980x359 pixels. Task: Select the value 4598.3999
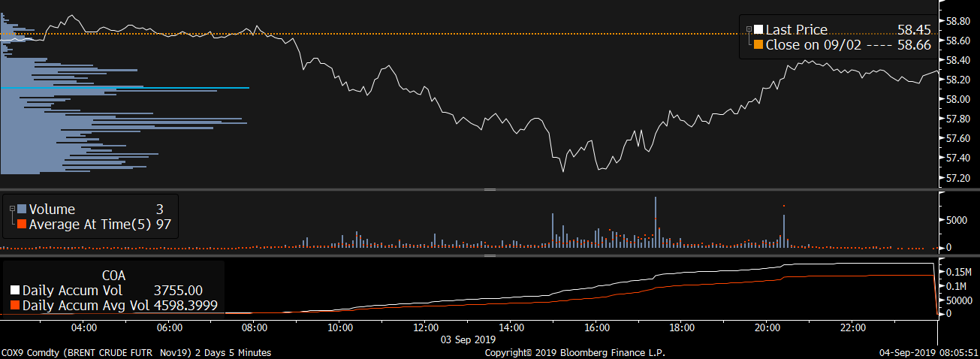tap(185, 306)
